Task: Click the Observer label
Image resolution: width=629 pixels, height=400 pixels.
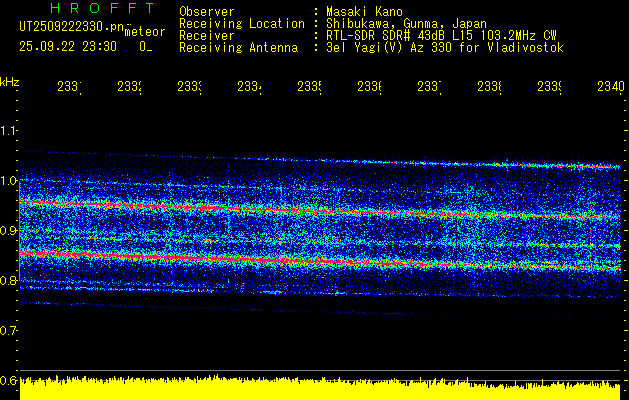Action: click(207, 12)
